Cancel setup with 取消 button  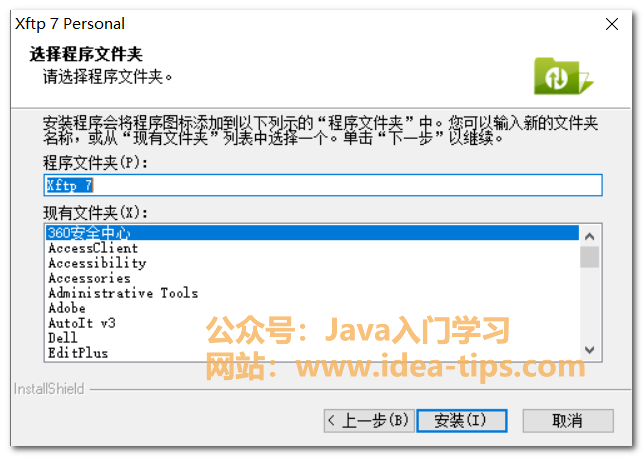568,420
